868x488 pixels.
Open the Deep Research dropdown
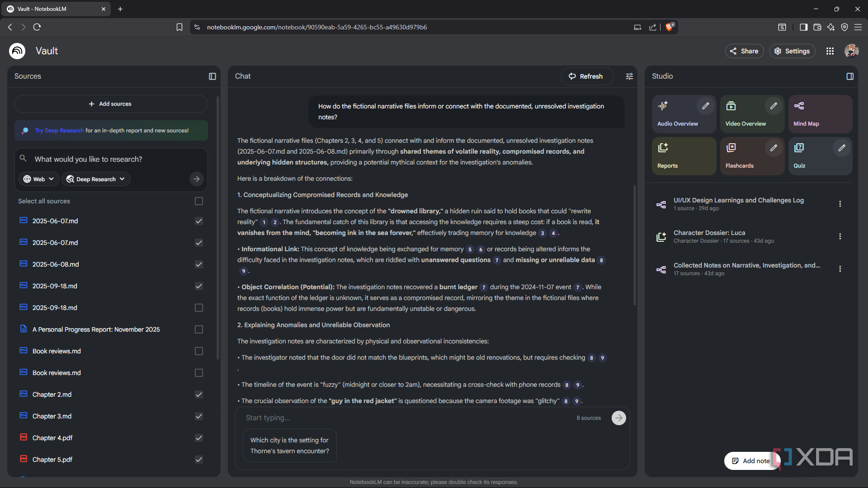96,179
